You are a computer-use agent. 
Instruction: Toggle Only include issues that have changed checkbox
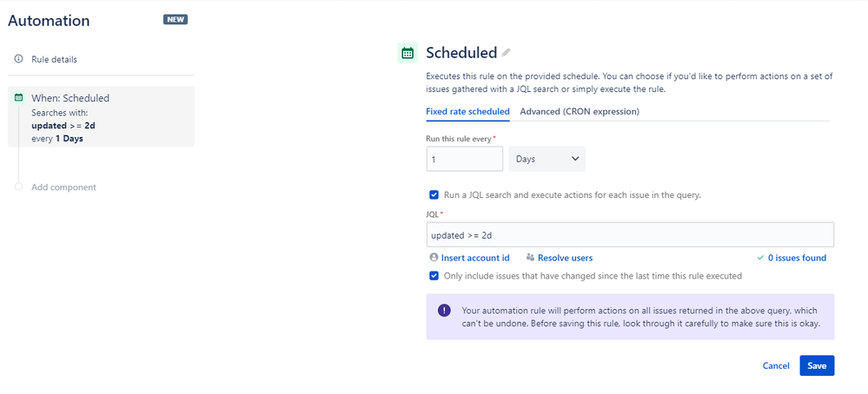pos(434,275)
